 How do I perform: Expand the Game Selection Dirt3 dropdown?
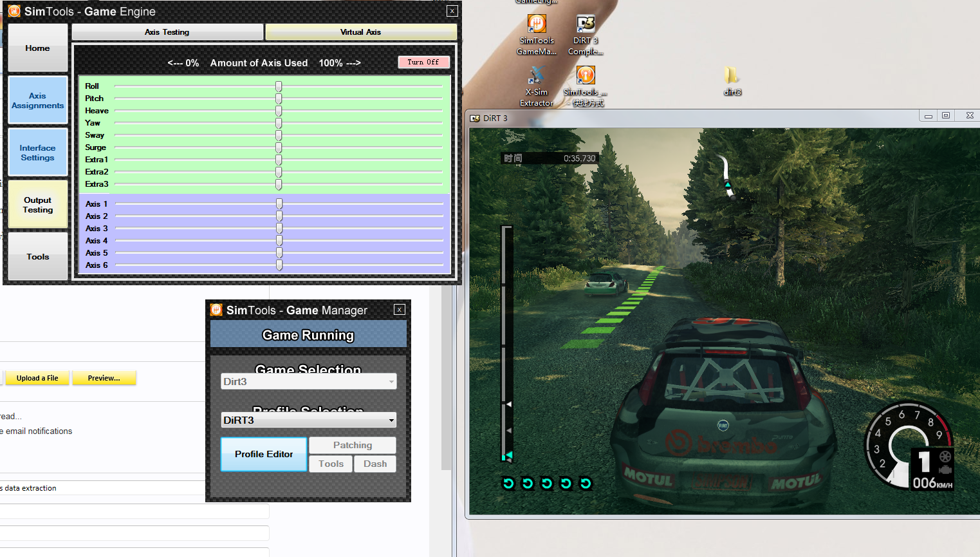coord(309,381)
